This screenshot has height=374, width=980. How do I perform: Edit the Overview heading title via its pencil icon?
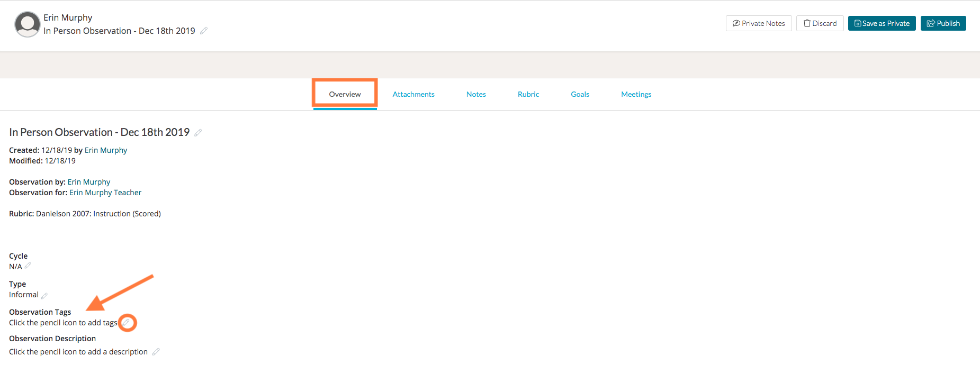198,133
